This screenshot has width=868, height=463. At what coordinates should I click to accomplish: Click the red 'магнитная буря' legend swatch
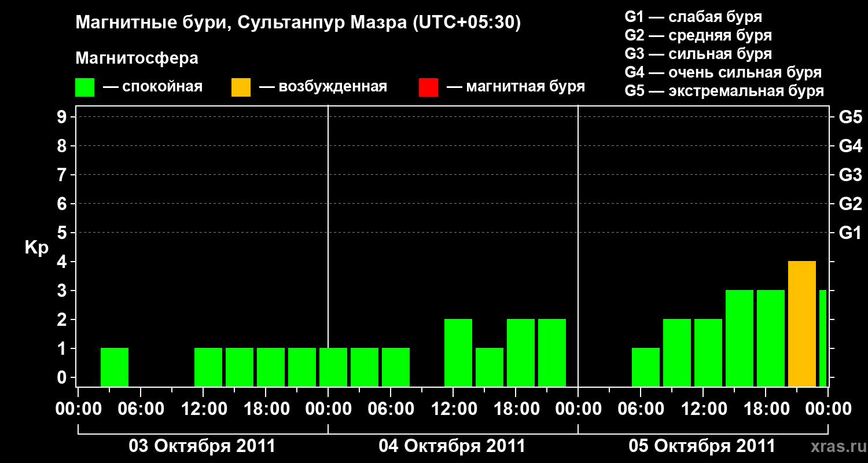(x=428, y=87)
